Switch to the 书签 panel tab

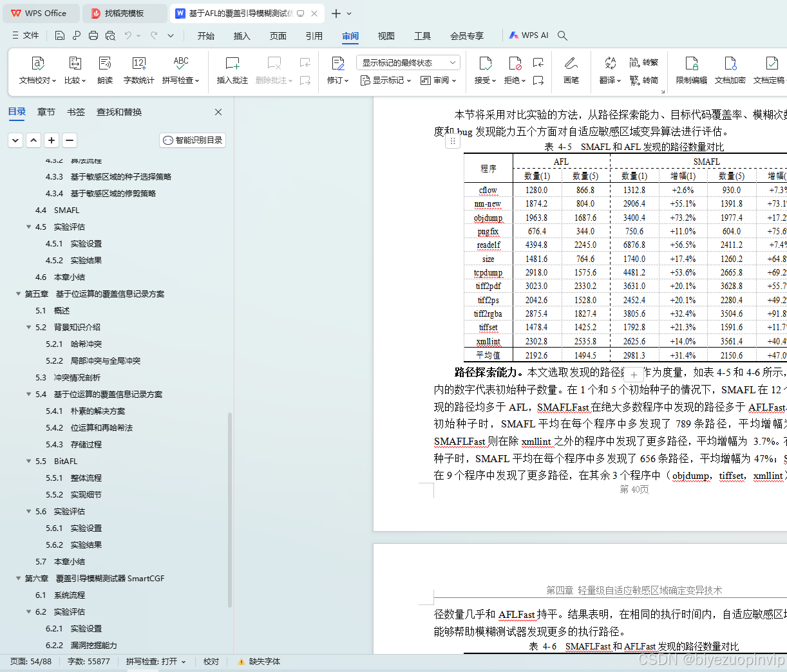pos(76,111)
